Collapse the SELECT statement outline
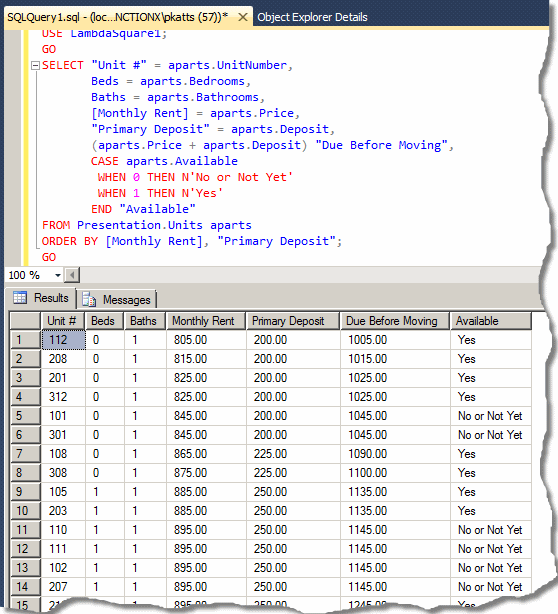 [x=35, y=65]
